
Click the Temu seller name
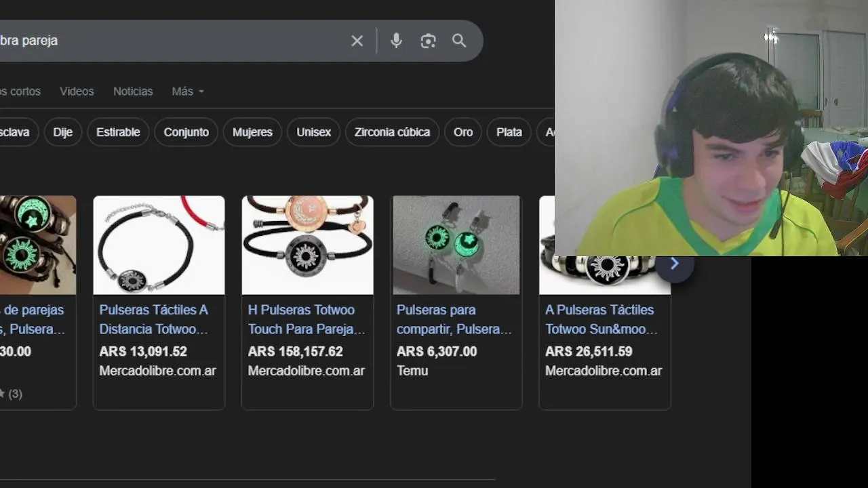pos(412,371)
